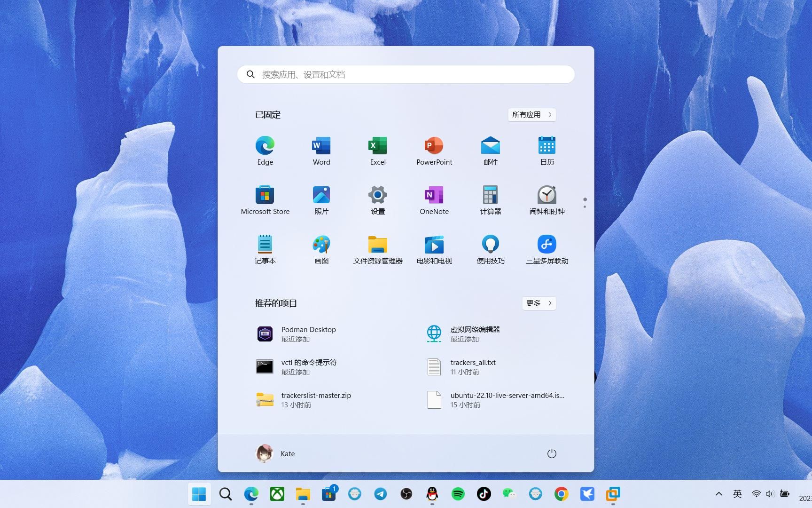
Task: Launch OneNote from pinned apps
Action: click(x=434, y=200)
